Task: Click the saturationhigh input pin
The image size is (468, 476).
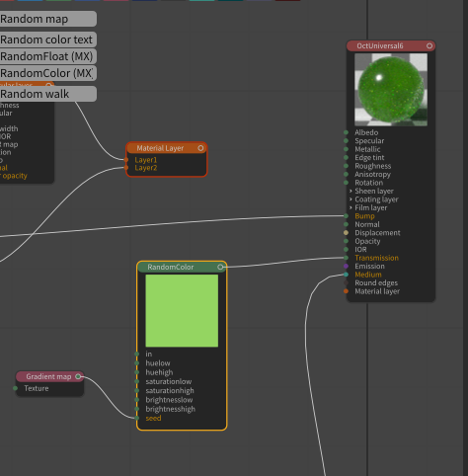Action: (x=136, y=390)
